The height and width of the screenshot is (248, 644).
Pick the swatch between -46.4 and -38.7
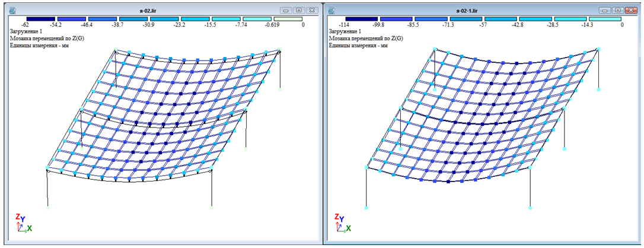pos(103,19)
